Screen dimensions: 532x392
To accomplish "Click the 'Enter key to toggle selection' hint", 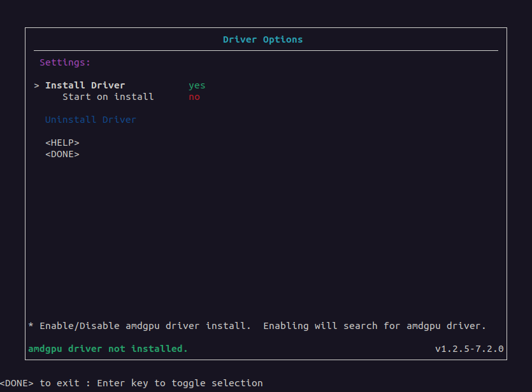I will (180, 383).
